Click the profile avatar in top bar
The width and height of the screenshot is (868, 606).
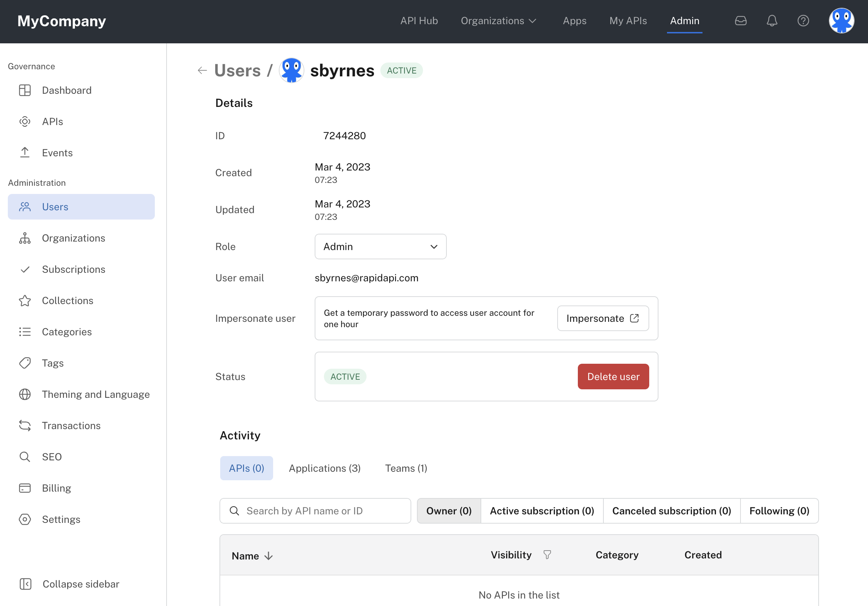coord(841,21)
